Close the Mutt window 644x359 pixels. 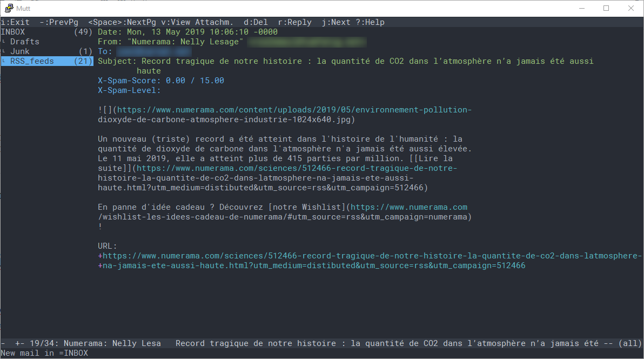tap(631, 8)
